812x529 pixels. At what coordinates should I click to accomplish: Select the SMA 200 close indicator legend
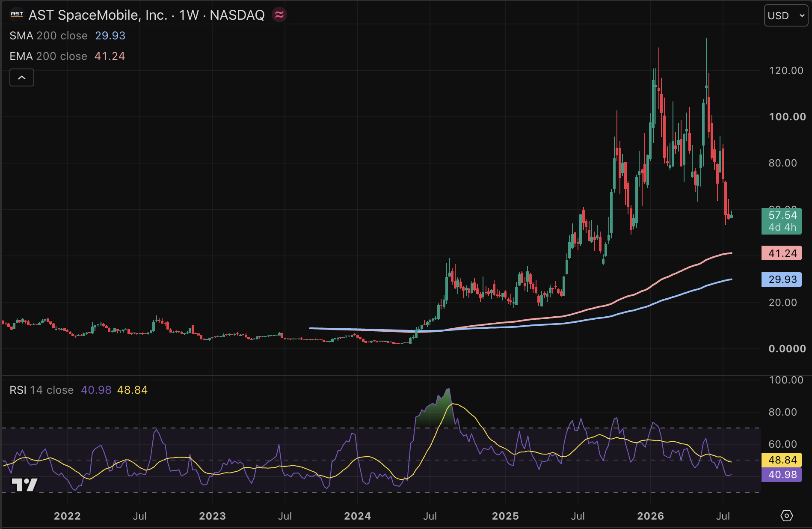point(48,36)
